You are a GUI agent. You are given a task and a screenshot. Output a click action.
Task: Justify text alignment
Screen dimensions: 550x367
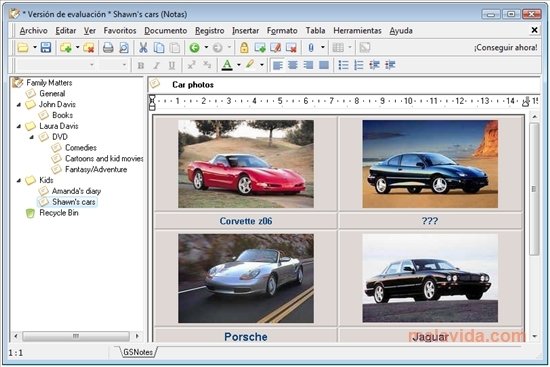[x=324, y=65]
